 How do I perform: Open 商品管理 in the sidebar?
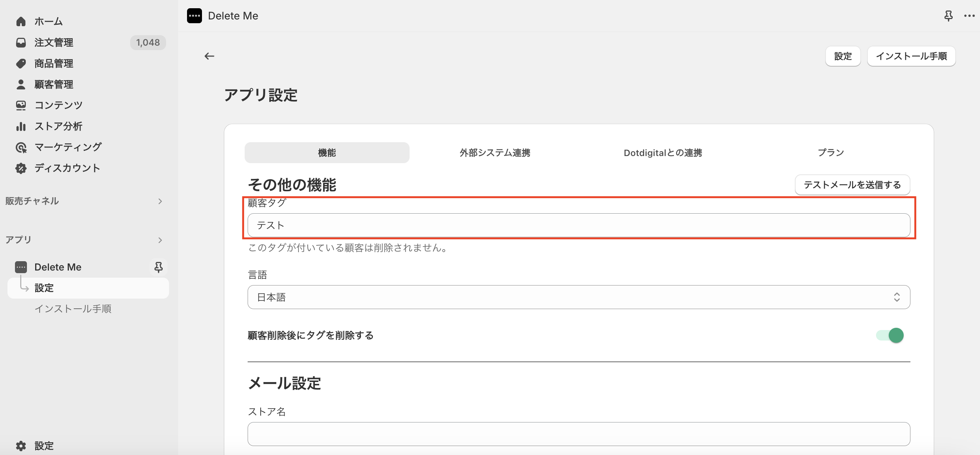coord(53,63)
